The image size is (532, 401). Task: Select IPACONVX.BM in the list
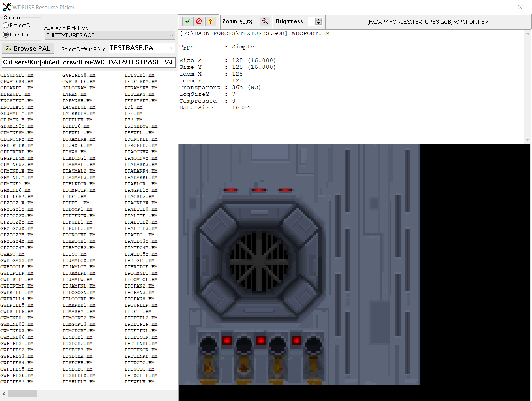click(141, 152)
